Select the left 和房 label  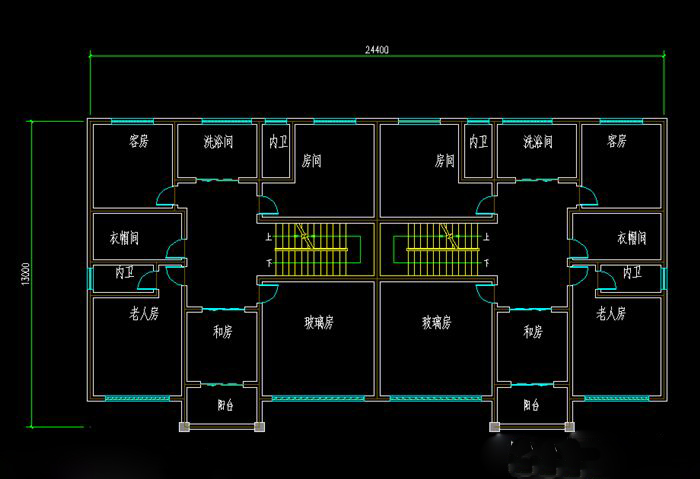click(x=222, y=331)
